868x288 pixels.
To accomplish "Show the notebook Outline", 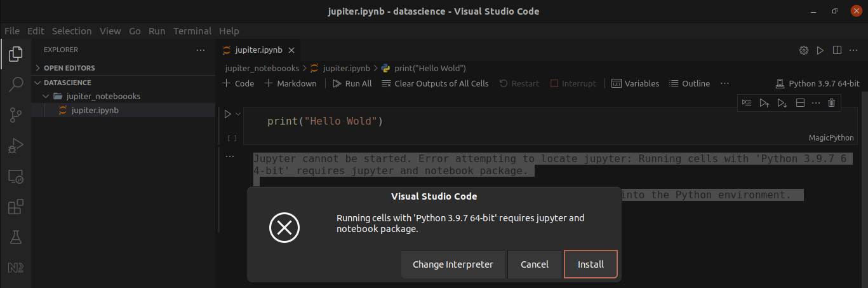I will tap(690, 83).
